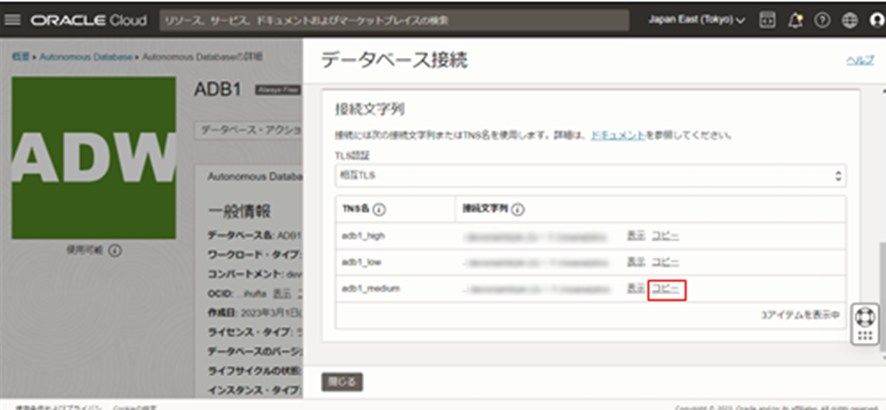
Task: Click the 接続文字列 section heading
Action: pyautogui.click(x=370, y=108)
